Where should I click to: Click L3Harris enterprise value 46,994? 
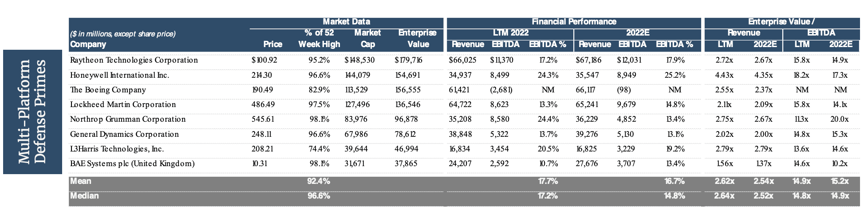pyautogui.click(x=406, y=149)
